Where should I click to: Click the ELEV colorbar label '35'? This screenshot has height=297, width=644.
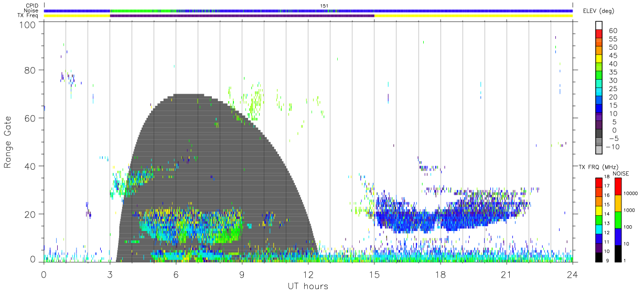pyautogui.click(x=613, y=72)
